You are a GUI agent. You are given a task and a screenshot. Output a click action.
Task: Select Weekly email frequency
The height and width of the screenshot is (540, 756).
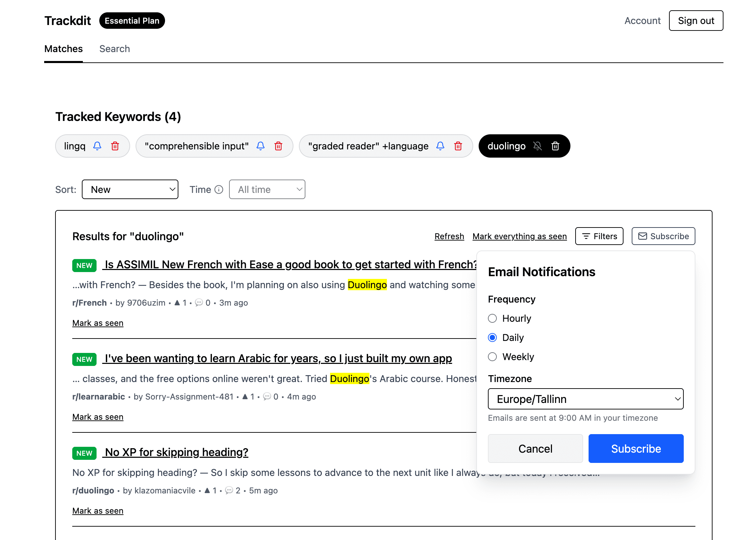pyautogui.click(x=492, y=357)
